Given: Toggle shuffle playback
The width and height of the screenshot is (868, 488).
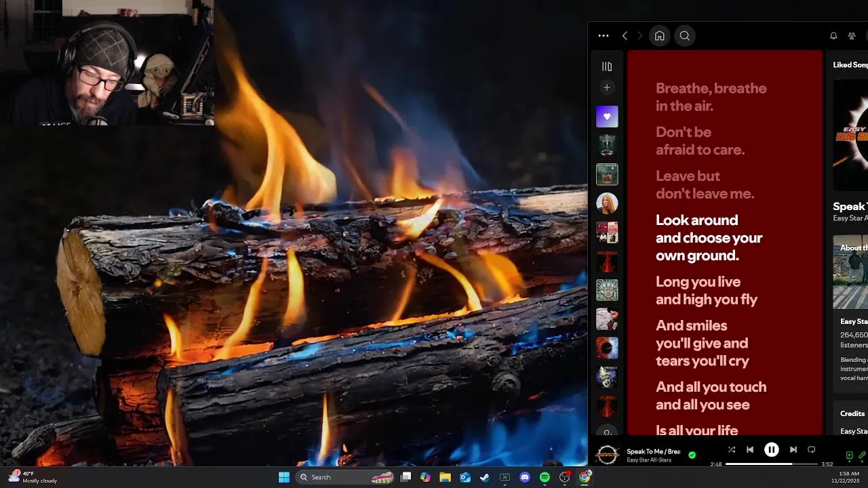Looking at the screenshot, I should pyautogui.click(x=732, y=449).
